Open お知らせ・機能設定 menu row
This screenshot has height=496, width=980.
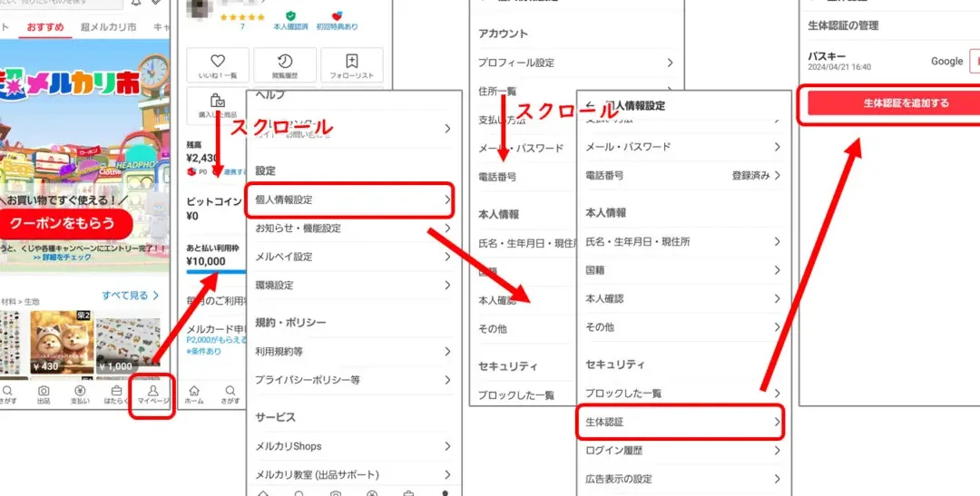[x=353, y=228]
